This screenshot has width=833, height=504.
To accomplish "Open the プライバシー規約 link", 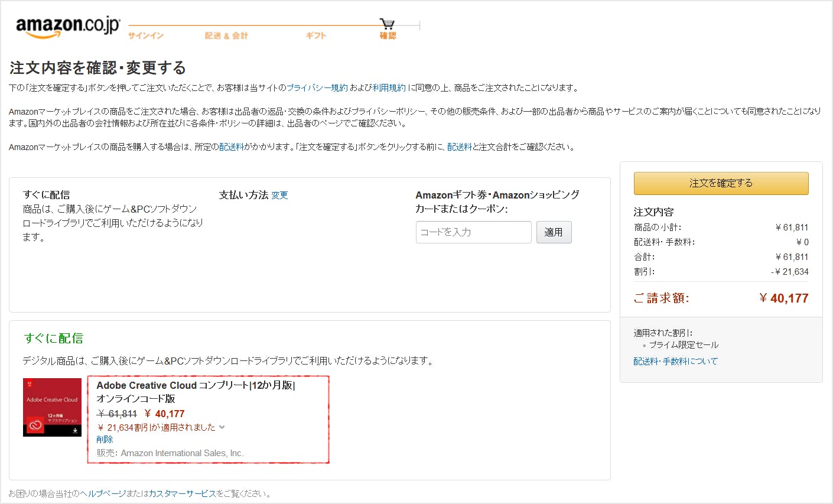I will coord(317,87).
